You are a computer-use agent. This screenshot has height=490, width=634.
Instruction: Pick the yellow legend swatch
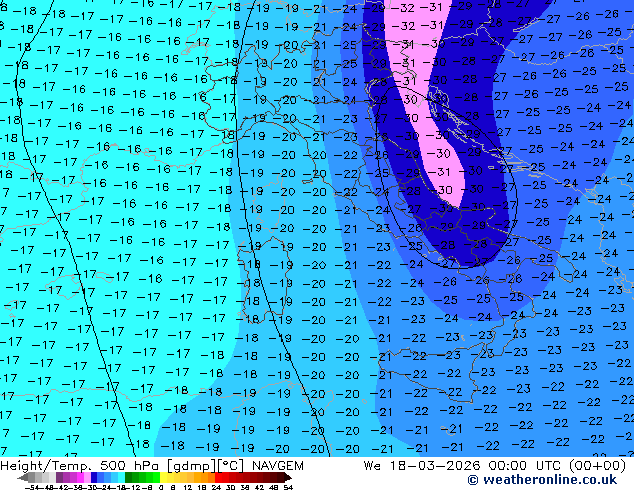(x=163, y=477)
